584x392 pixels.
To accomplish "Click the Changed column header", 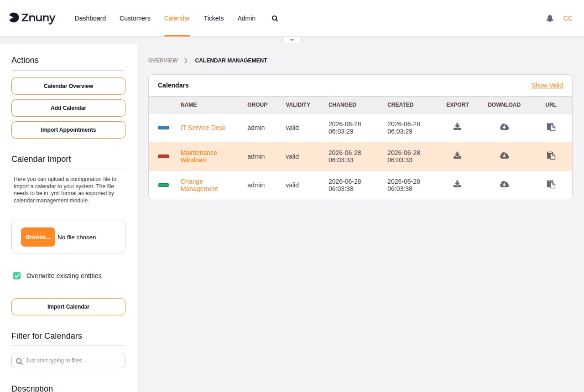I will pos(342,105).
